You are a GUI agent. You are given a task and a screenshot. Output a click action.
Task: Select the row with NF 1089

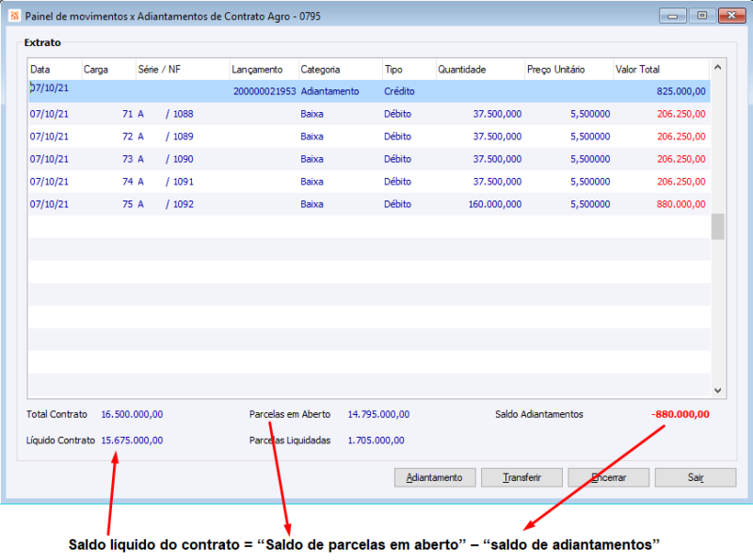pyautogui.click(x=369, y=136)
